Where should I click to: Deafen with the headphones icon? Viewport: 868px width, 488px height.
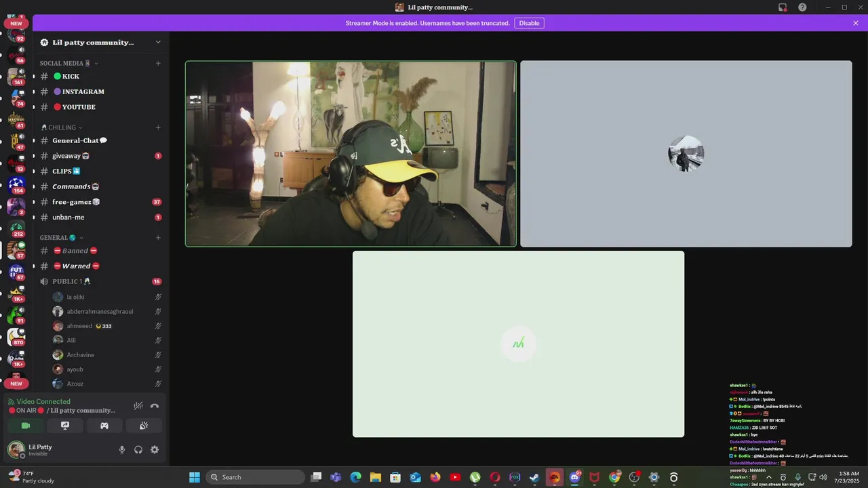coord(138,449)
